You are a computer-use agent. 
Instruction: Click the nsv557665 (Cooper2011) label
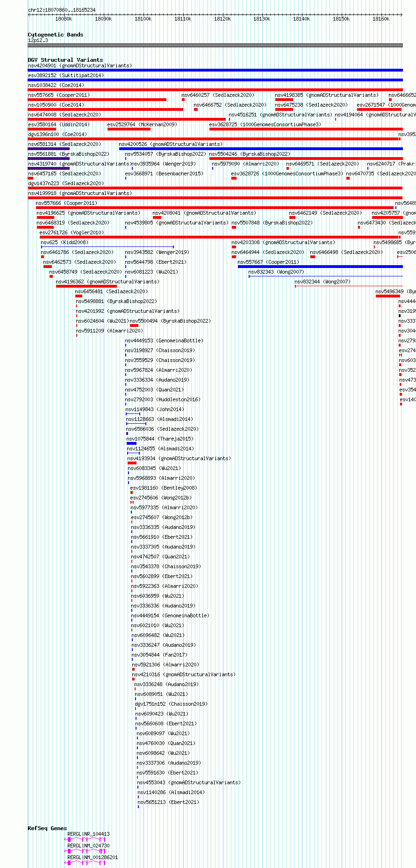(59, 95)
